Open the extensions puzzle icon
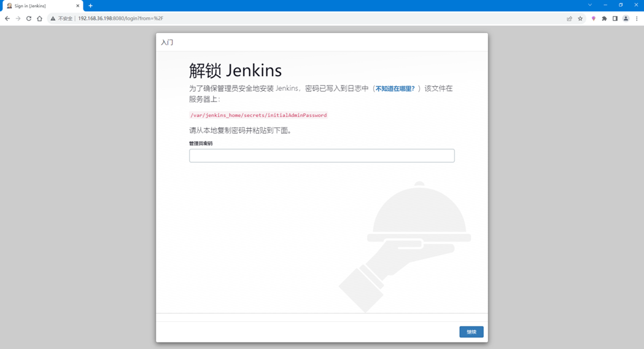This screenshot has width=644, height=349. click(x=604, y=18)
